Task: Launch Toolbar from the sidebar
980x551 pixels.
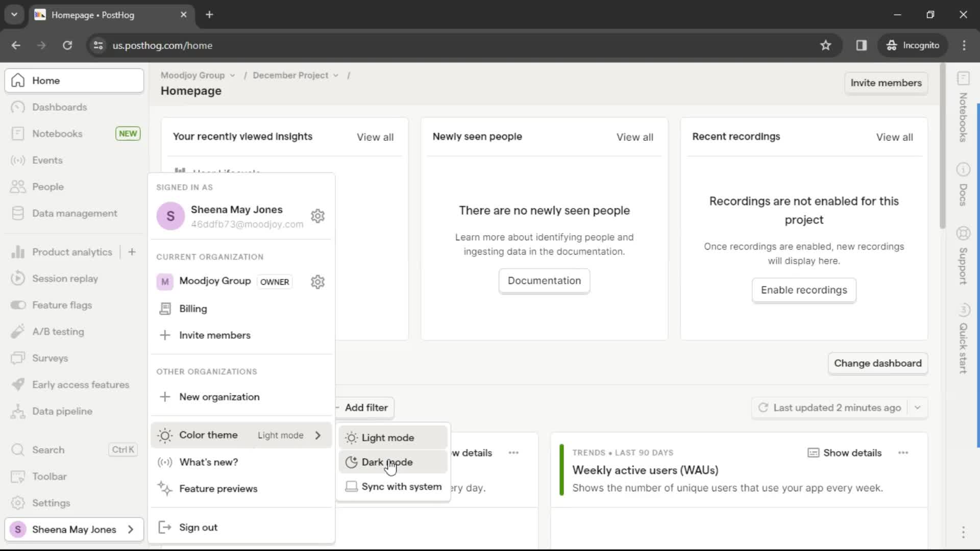Action: point(74,477)
